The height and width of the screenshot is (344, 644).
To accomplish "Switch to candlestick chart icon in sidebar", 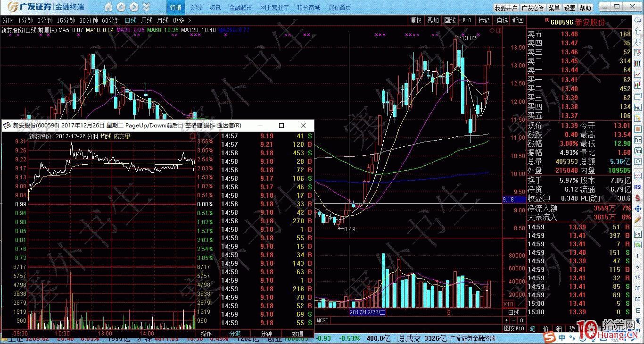I will (x=638, y=86).
